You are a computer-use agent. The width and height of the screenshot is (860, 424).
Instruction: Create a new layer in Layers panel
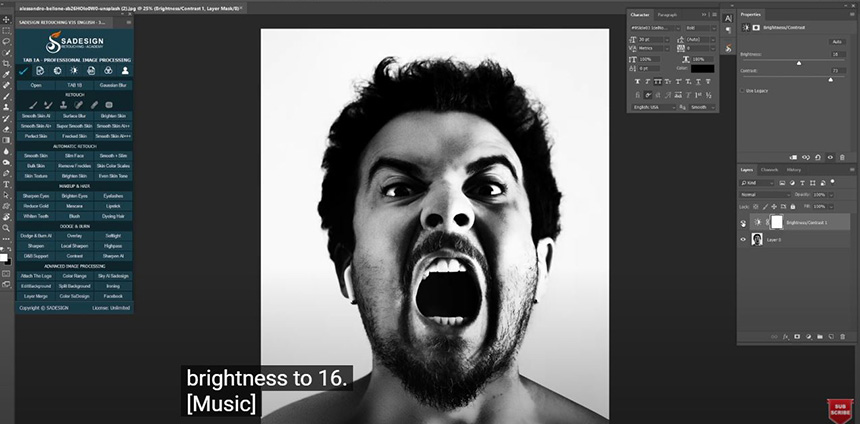click(831, 337)
